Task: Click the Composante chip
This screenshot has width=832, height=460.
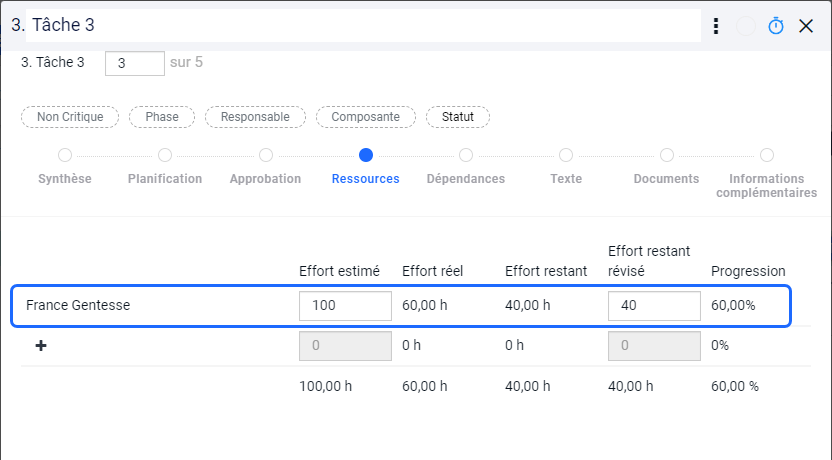Action: pos(366,117)
